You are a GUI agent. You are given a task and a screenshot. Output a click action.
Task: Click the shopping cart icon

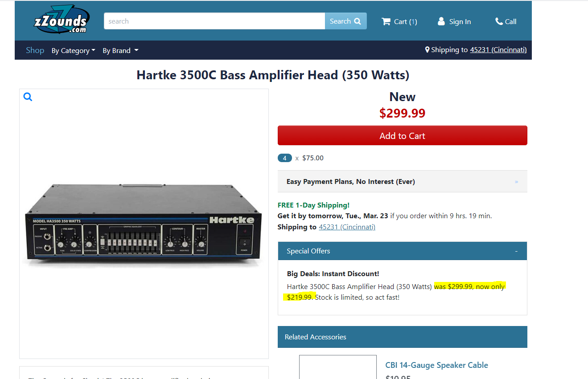pyautogui.click(x=386, y=21)
